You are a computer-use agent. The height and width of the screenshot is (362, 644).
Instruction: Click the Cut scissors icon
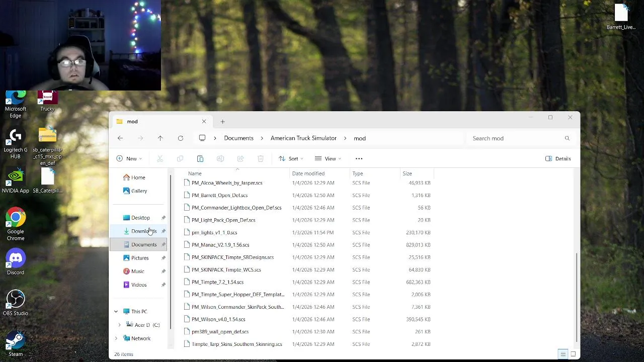pyautogui.click(x=160, y=159)
